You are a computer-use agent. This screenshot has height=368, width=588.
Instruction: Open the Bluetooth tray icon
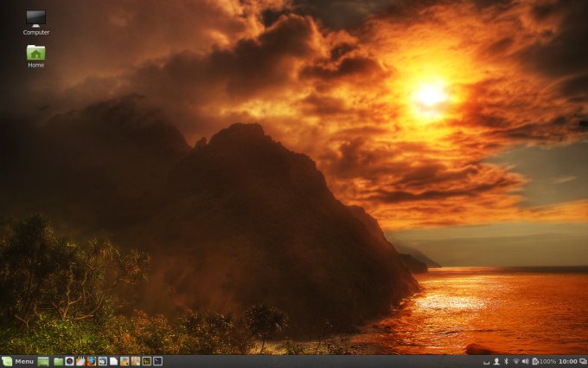[506, 361]
